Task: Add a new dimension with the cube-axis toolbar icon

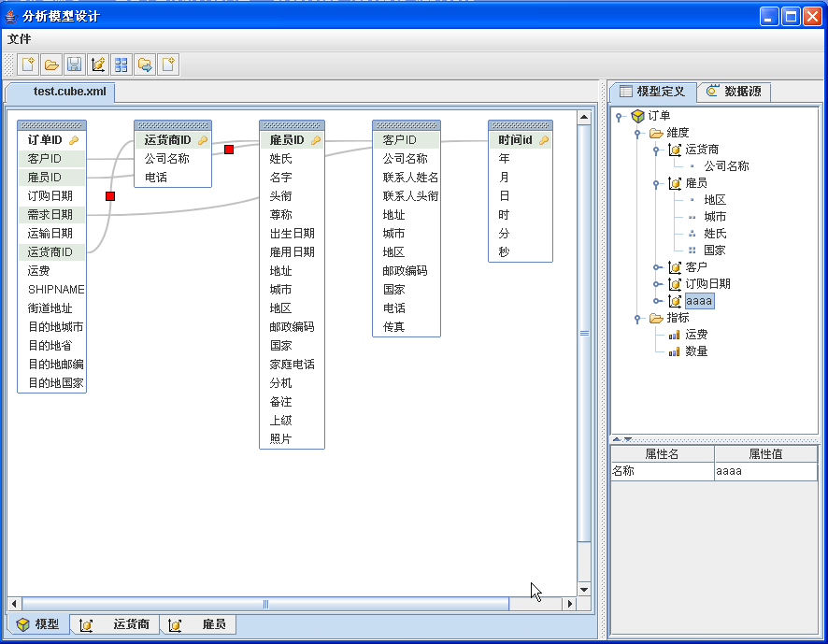Action: (x=98, y=64)
